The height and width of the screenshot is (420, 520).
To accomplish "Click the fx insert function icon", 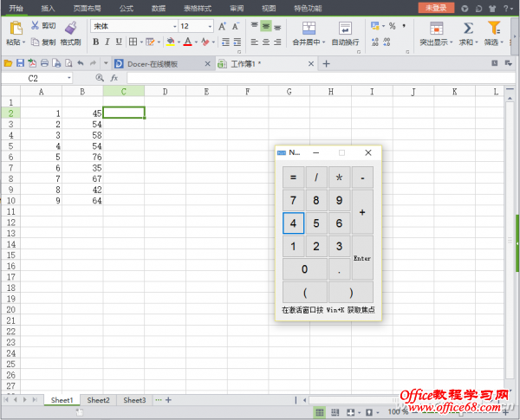I will 114,78.
